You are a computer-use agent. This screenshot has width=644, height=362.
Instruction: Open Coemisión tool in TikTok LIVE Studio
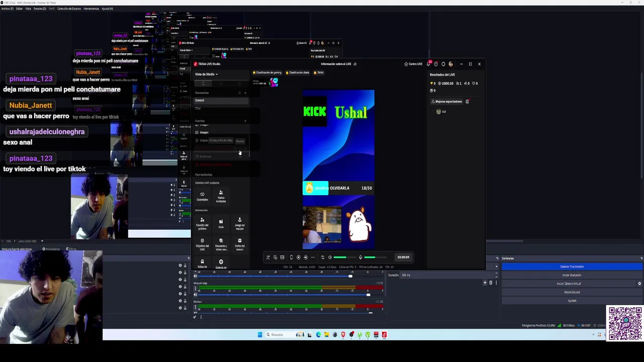tap(202, 196)
